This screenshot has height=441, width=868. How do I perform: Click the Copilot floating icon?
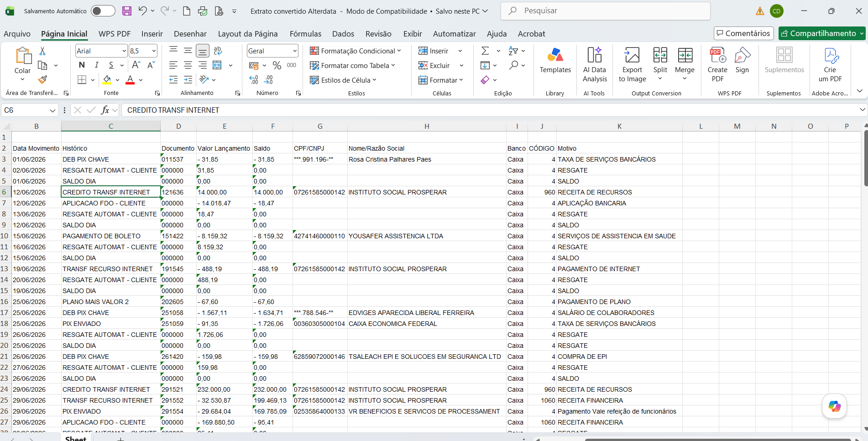coord(834,406)
